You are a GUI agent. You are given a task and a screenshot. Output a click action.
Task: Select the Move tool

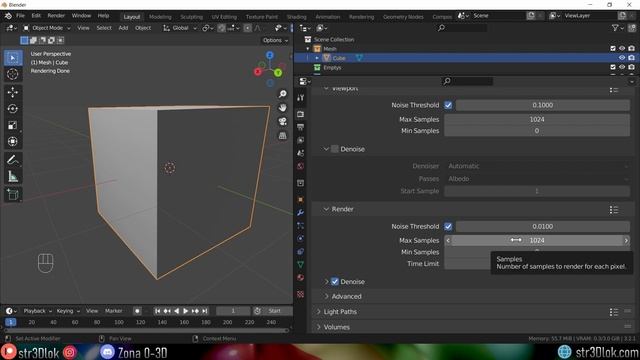click(x=13, y=92)
